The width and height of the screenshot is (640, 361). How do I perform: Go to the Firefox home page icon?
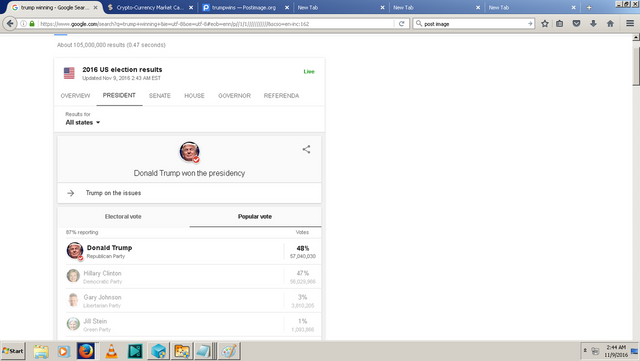coord(610,24)
